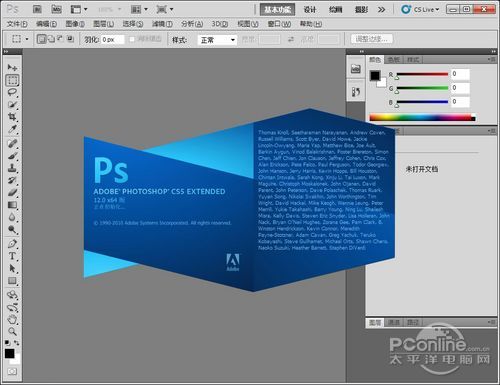Click the 调整边缘... button

click(x=372, y=39)
